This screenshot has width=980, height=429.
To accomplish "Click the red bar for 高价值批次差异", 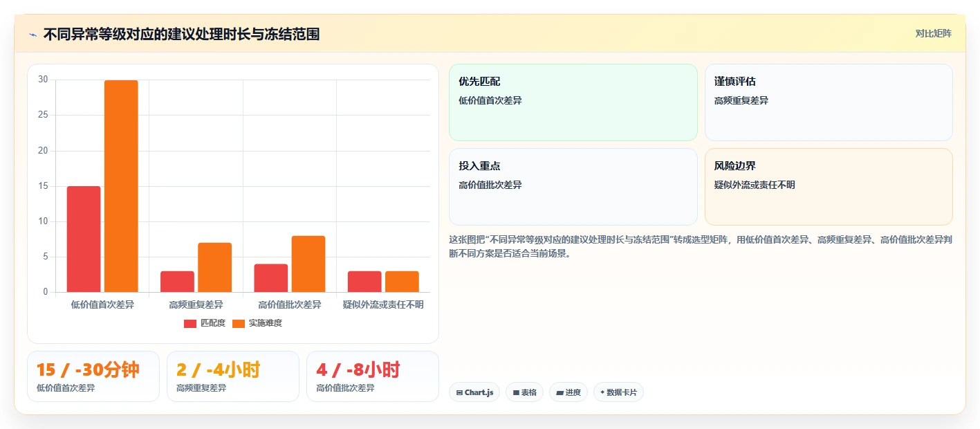I will coord(271,278).
